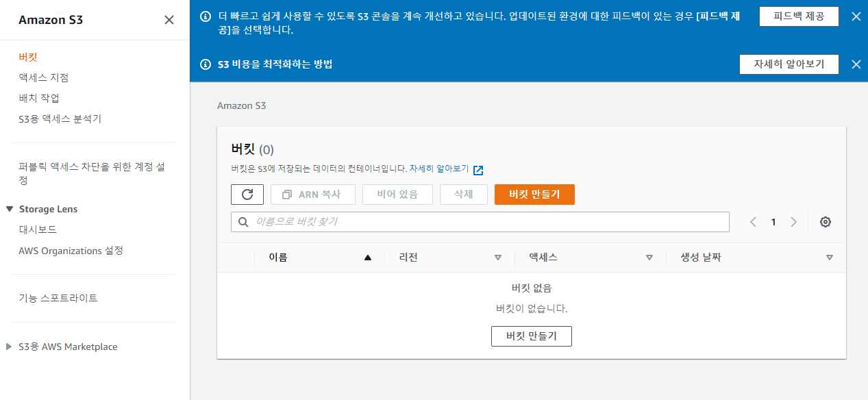Click the white 버킷 만들기 button in empty table
This screenshot has height=400, width=868.
pyautogui.click(x=532, y=336)
